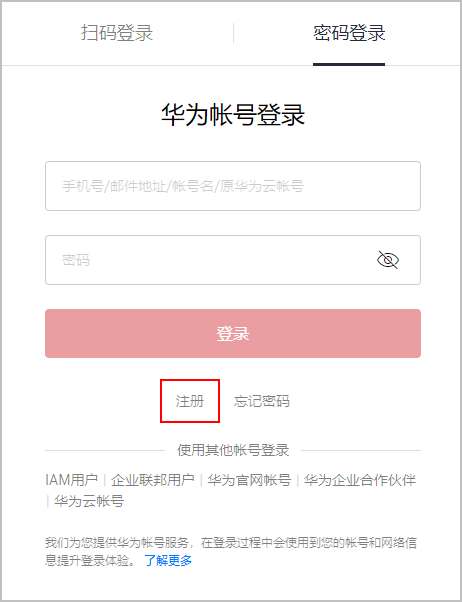Click the 华为帐号服务 notice paragraph
The width and height of the screenshot is (462, 602).
(x=231, y=552)
